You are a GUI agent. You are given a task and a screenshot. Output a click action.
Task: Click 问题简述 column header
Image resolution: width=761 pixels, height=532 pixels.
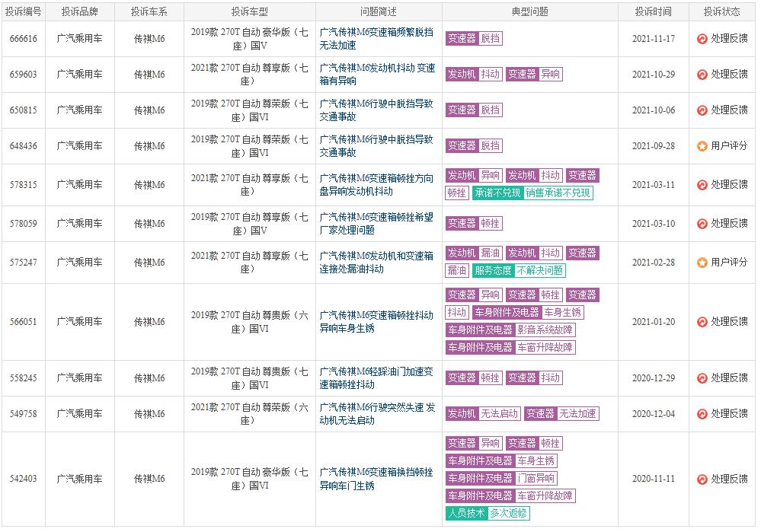[379, 12]
